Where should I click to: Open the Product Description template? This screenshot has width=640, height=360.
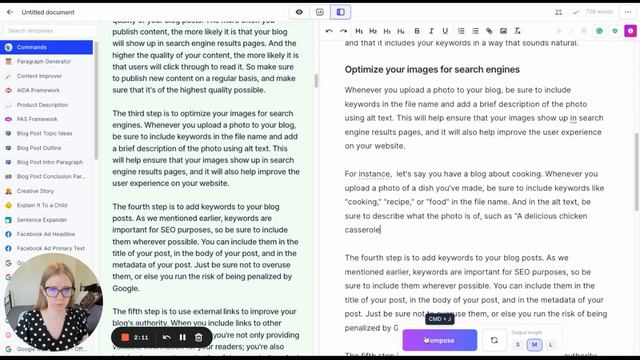click(x=47, y=105)
